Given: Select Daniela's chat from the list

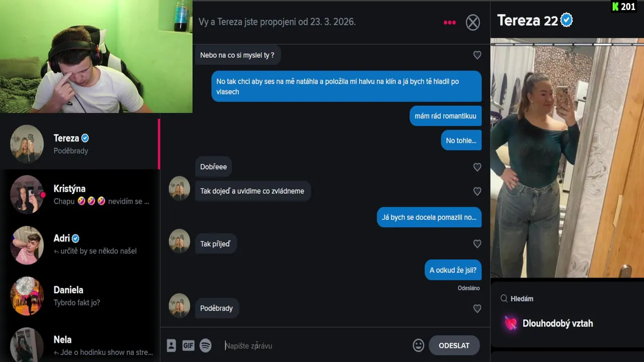Looking at the screenshot, I should 80,296.
